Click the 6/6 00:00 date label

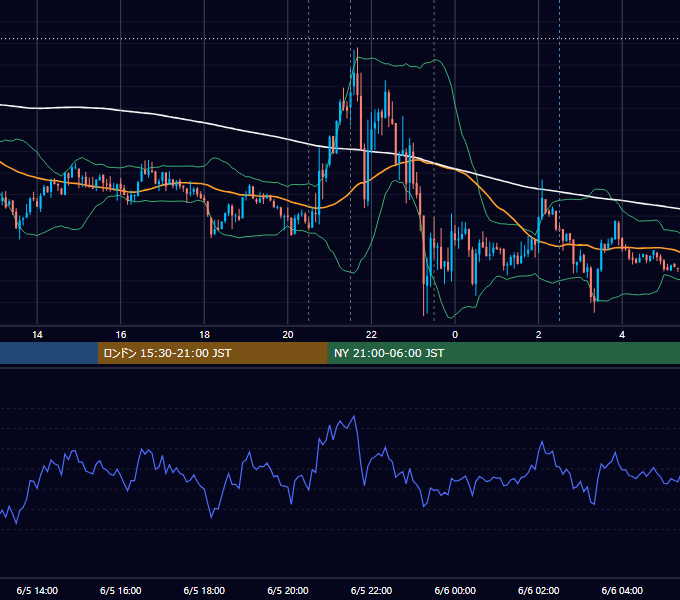(x=455, y=590)
